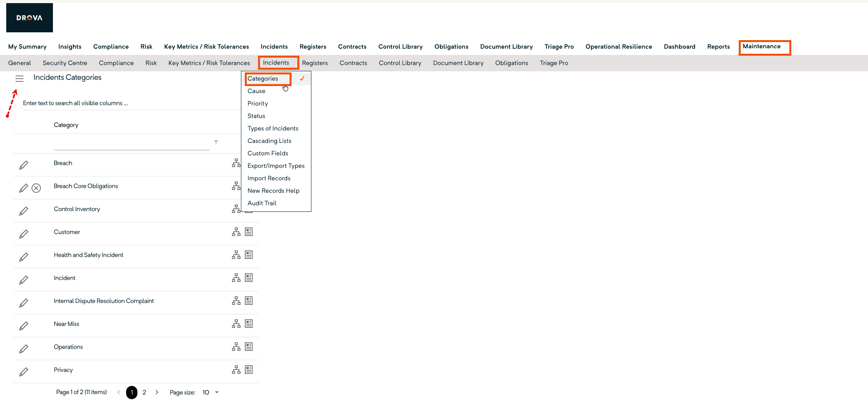Viewport: 868px width, 405px height.
Task: Click the edit pencil for Customer
Action: click(x=24, y=234)
